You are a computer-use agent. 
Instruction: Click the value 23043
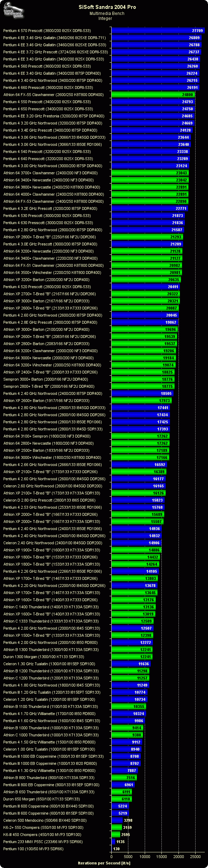(182, 173)
